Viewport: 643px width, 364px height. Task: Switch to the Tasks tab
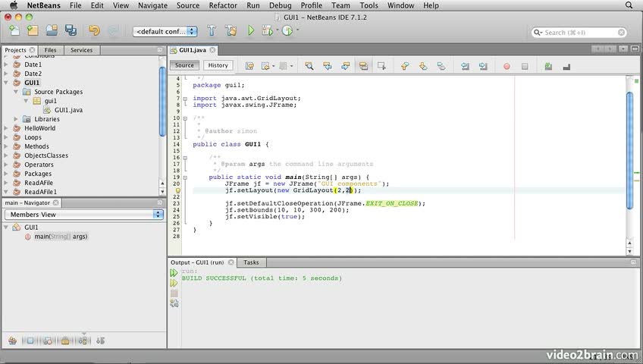(x=250, y=262)
